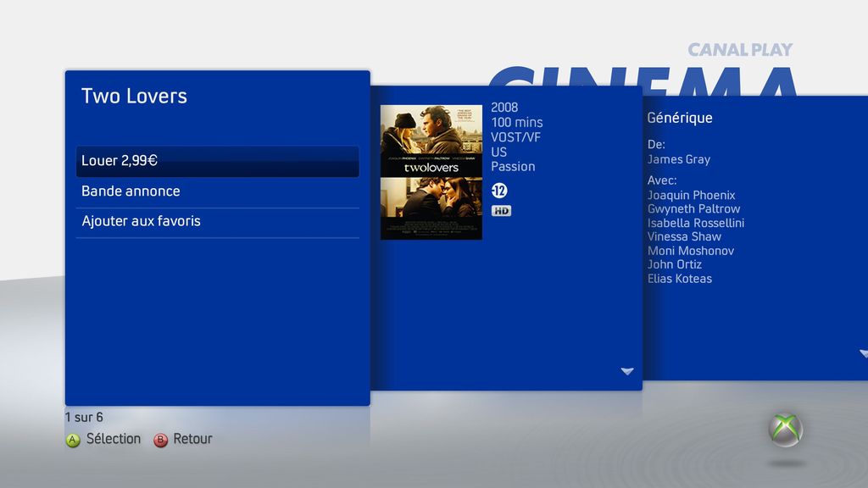Click the -12 age rating badge
The width and height of the screenshot is (868, 488).
click(499, 191)
